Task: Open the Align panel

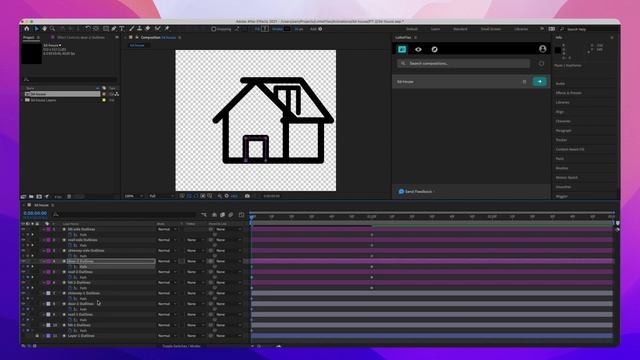Action: point(560,112)
